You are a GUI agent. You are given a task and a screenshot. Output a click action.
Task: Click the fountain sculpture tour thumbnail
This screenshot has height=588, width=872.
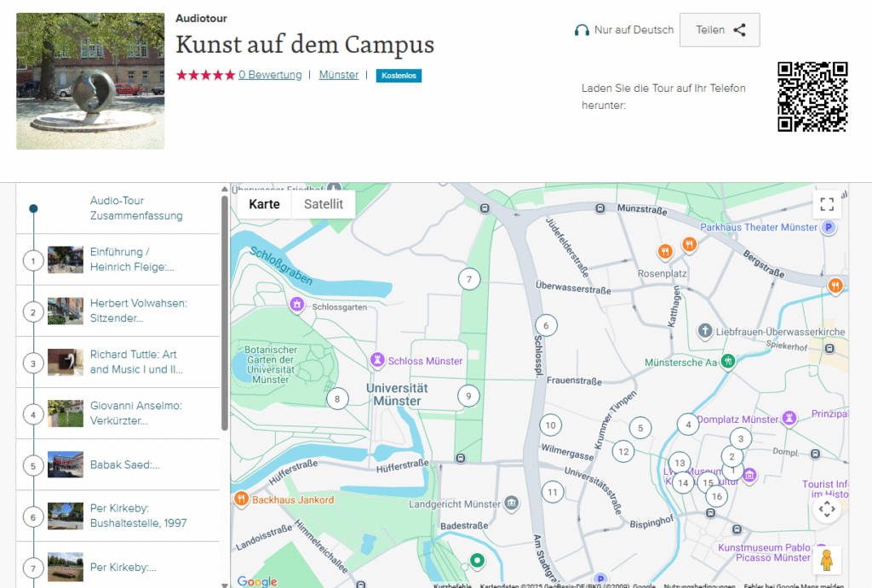(90, 81)
